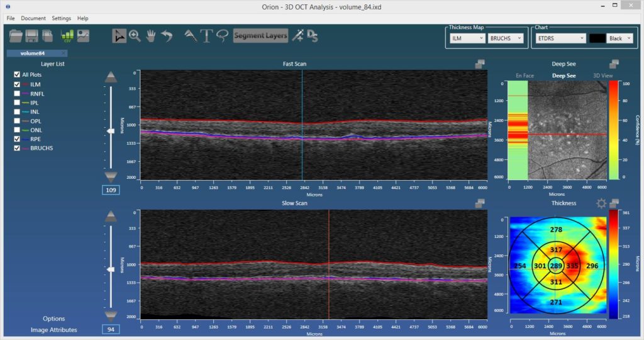Open the Settings menu

click(61, 18)
